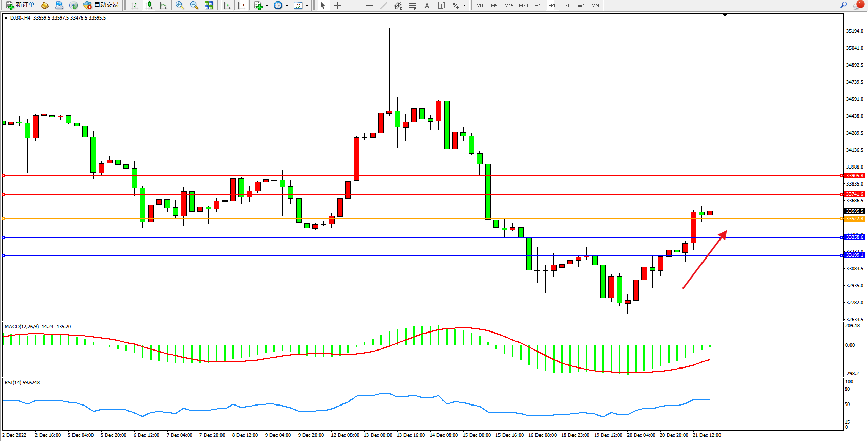This screenshot has width=868, height=442.
Task: Enable chart auto scroll
Action: [227, 5]
